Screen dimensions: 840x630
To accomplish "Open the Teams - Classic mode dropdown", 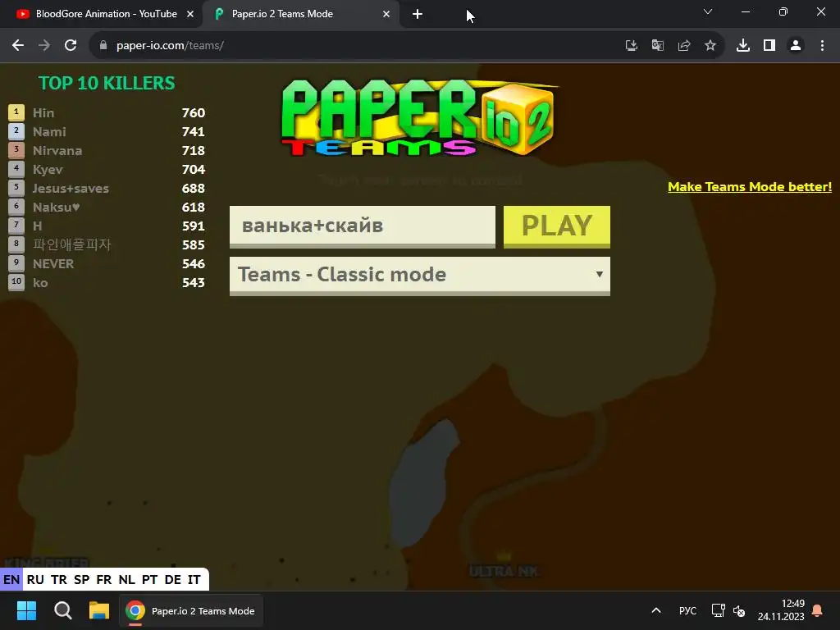I will click(x=420, y=276).
